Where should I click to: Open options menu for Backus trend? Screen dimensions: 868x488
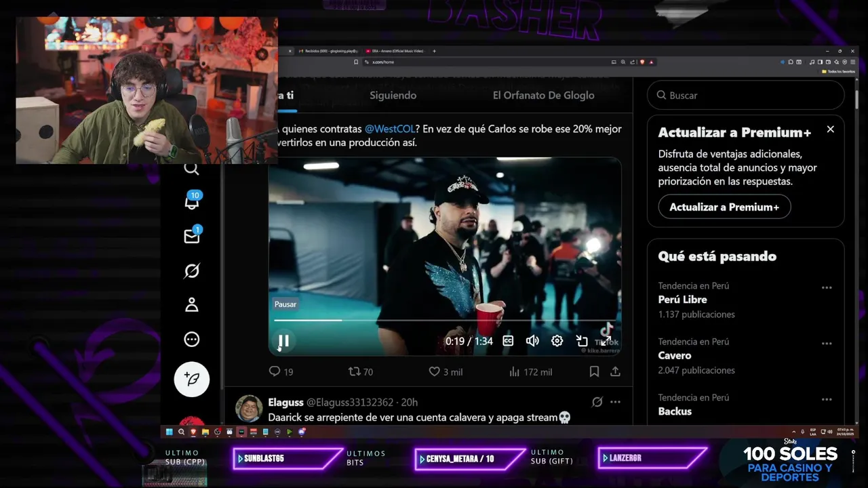[x=827, y=399]
